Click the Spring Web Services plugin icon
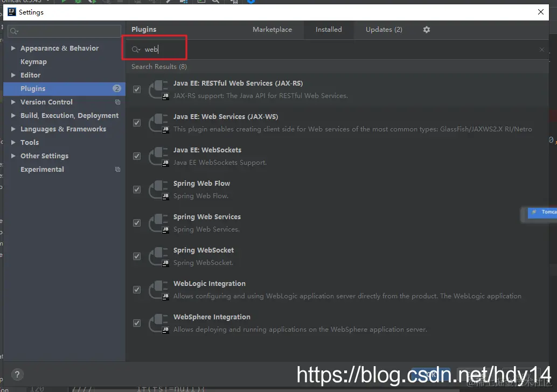557x392 pixels. (x=158, y=223)
